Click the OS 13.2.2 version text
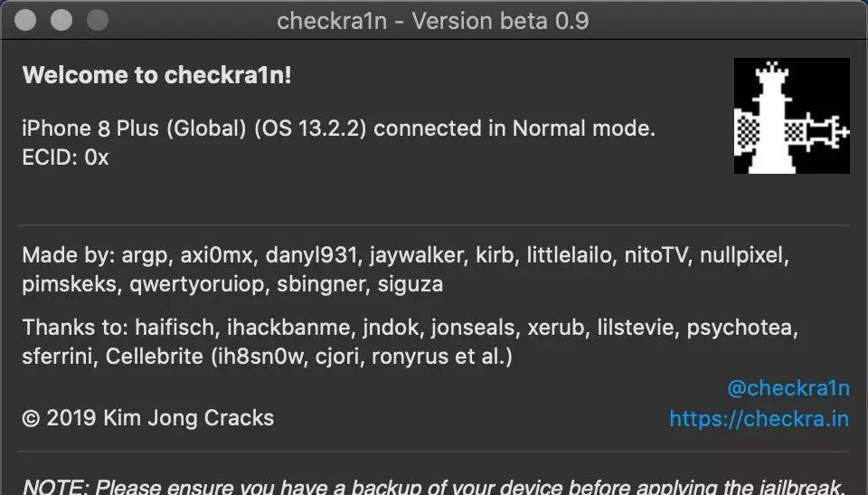 click(x=310, y=129)
